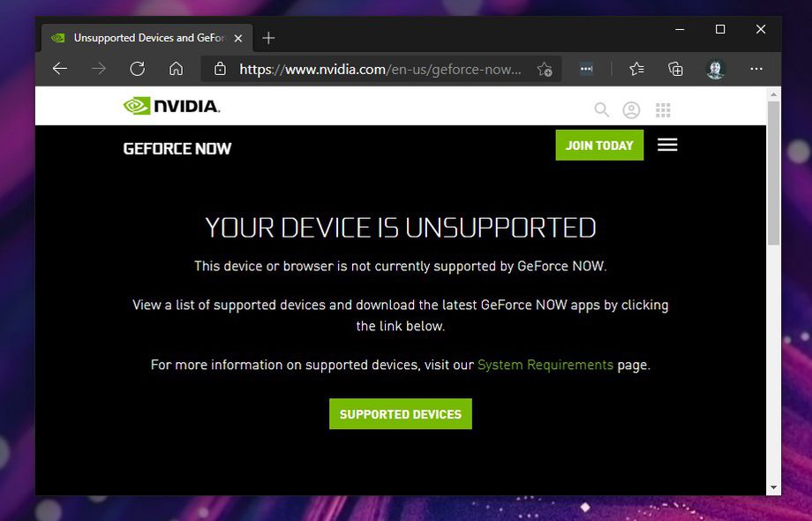
Task: View site info via the lock icon
Action: [220, 69]
